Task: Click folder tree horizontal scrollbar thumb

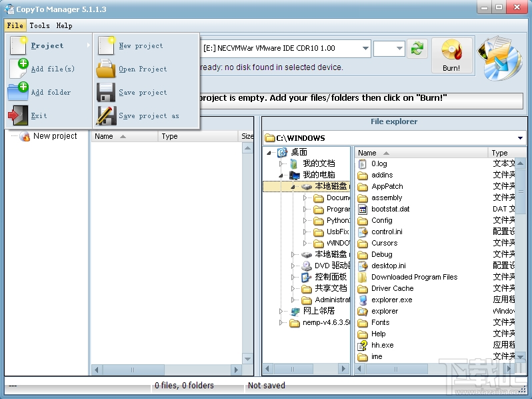Action: pyautogui.click(x=293, y=369)
